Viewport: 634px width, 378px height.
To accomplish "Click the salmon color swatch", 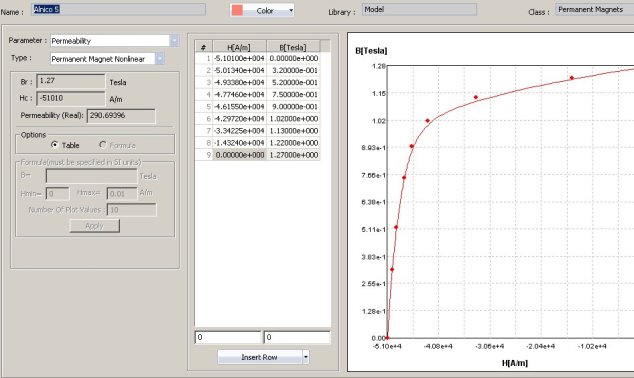I will [x=237, y=11].
